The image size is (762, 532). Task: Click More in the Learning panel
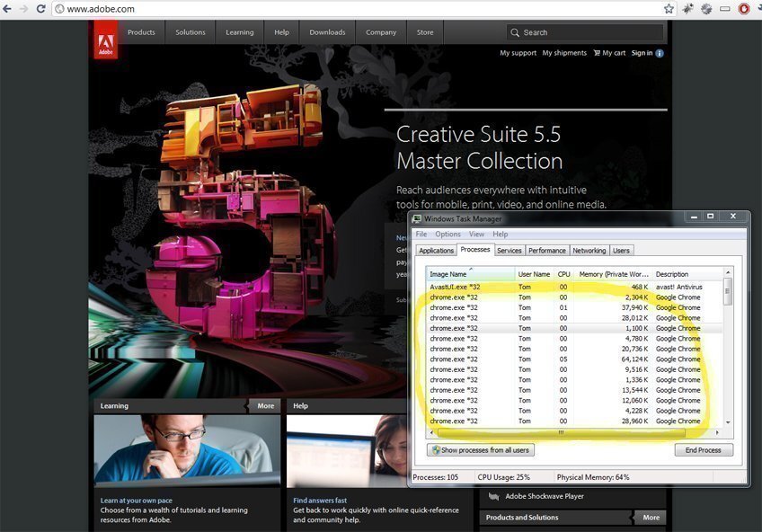click(265, 405)
